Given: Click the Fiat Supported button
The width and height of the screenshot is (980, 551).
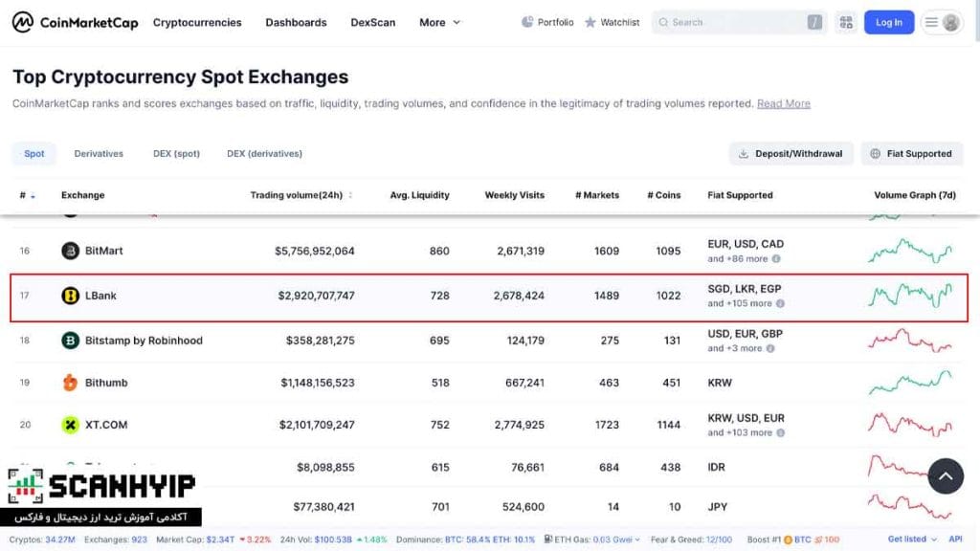Looking at the screenshot, I should click(912, 154).
